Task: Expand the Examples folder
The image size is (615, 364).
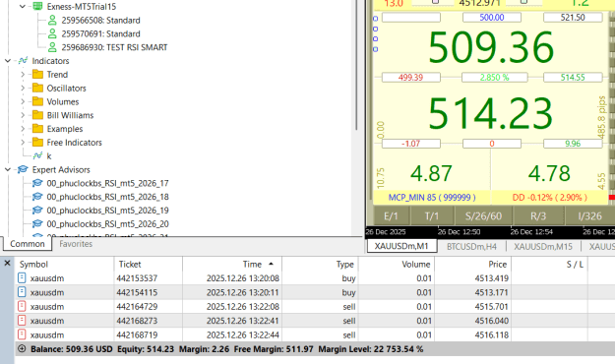Action: [x=23, y=129]
